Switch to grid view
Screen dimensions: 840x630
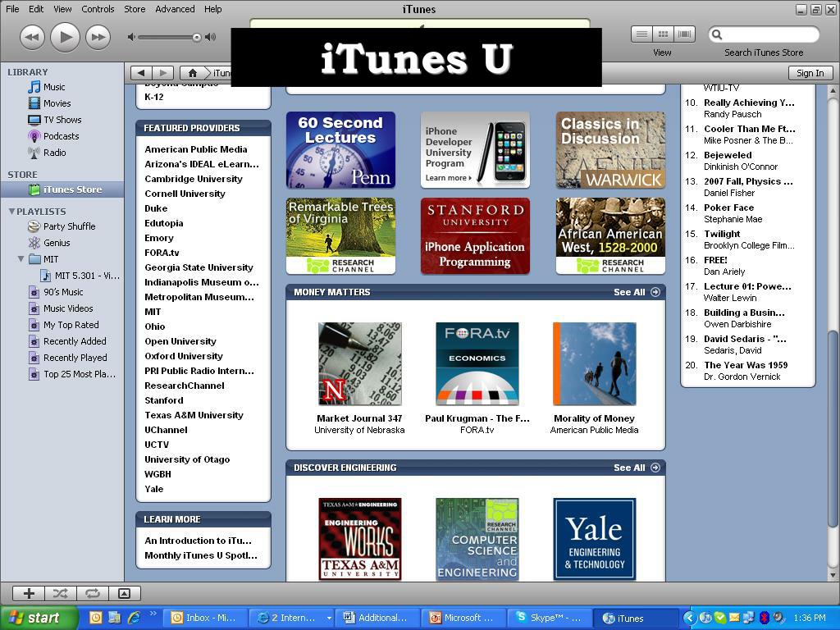point(663,34)
